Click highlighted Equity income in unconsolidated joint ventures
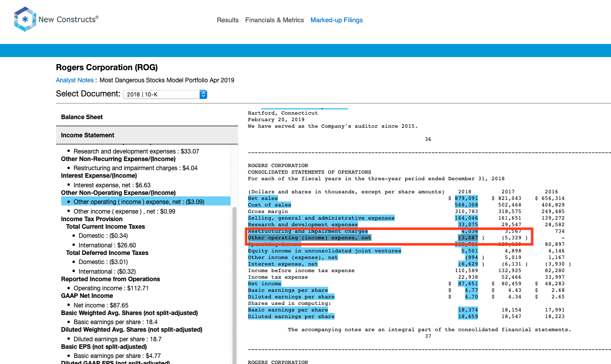This screenshot has width=611, height=364. [x=324, y=251]
